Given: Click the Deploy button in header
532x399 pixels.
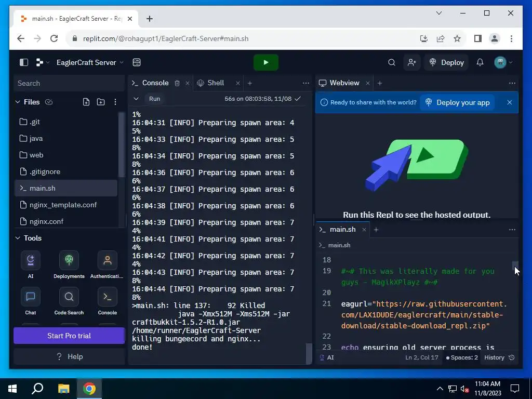Looking at the screenshot, I should tap(446, 62).
